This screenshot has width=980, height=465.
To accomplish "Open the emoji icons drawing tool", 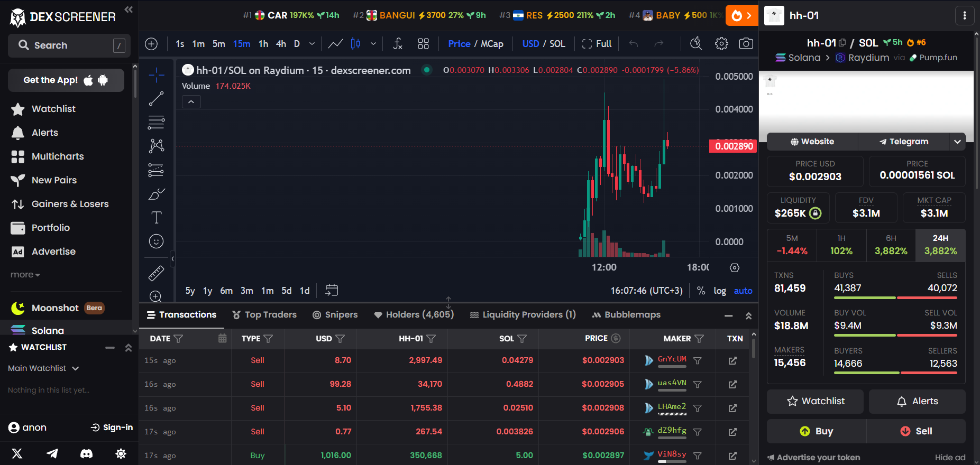I will tap(156, 241).
